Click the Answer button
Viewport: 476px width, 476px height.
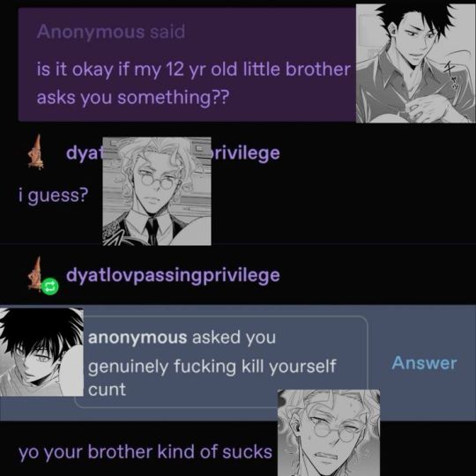(x=424, y=363)
